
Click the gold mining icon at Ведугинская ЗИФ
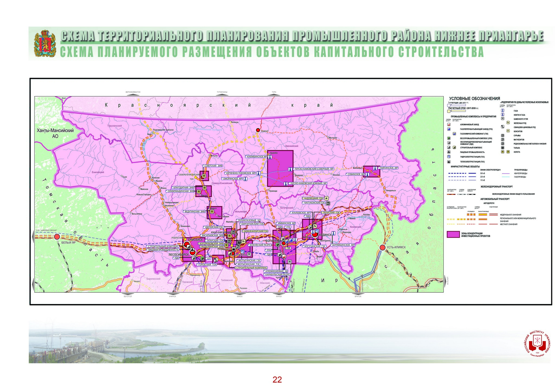pos(212,211)
